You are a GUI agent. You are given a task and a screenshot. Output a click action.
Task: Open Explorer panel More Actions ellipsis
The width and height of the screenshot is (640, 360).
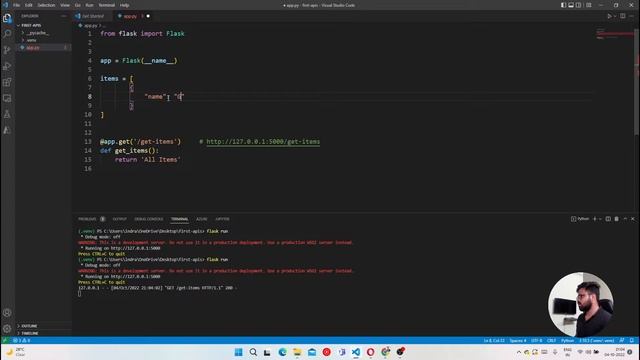(x=64, y=16)
